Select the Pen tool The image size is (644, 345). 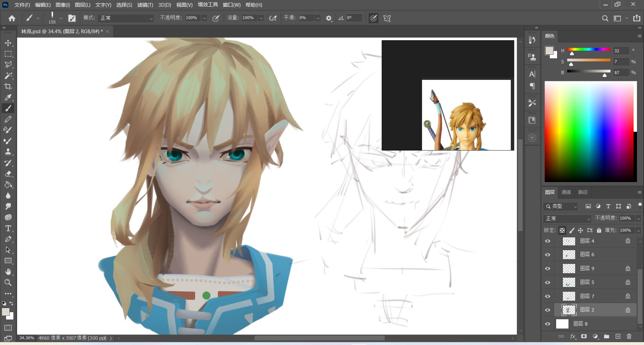click(8, 239)
